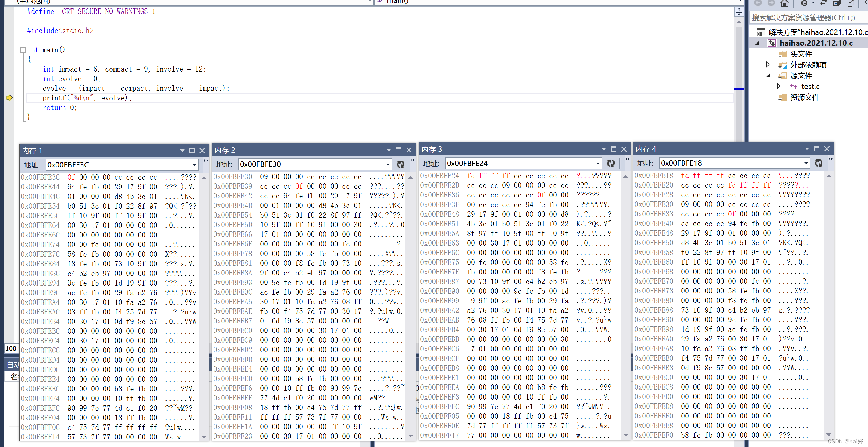Screen dimensions: 868x447
Task: Click the solution node icon
Action: pos(760,32)
